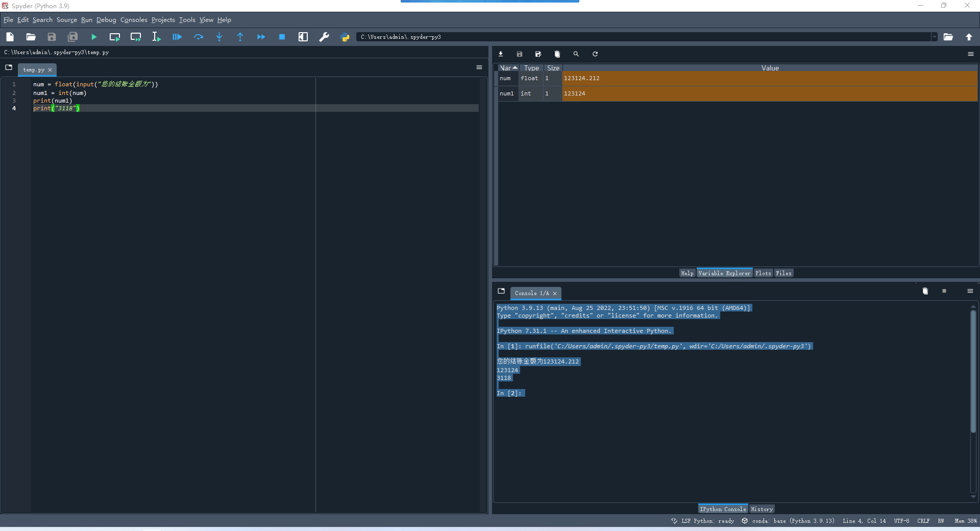Open editor pane options hamburger menu

(x=479, y=67)
